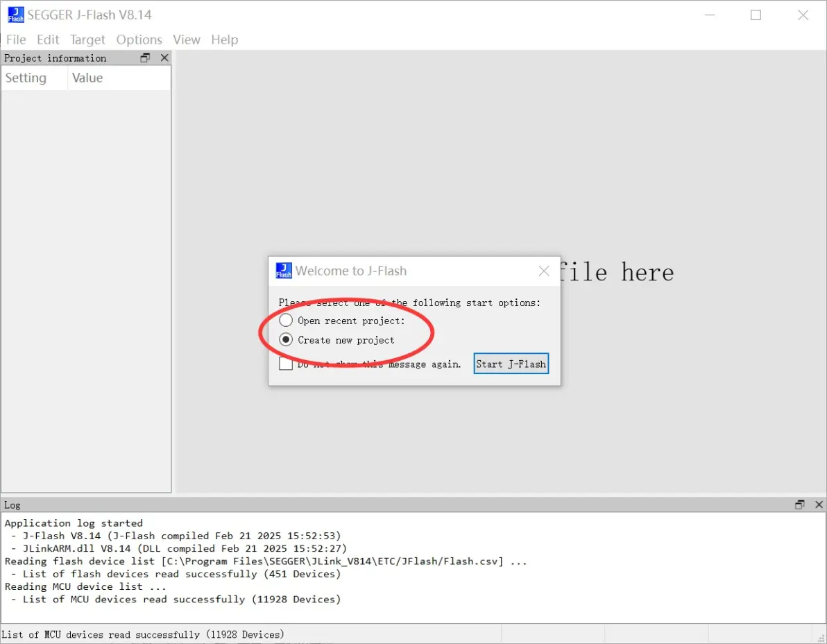The image size is (827, 644).
Task: Click the Value column header
Action: click(119, 78)
